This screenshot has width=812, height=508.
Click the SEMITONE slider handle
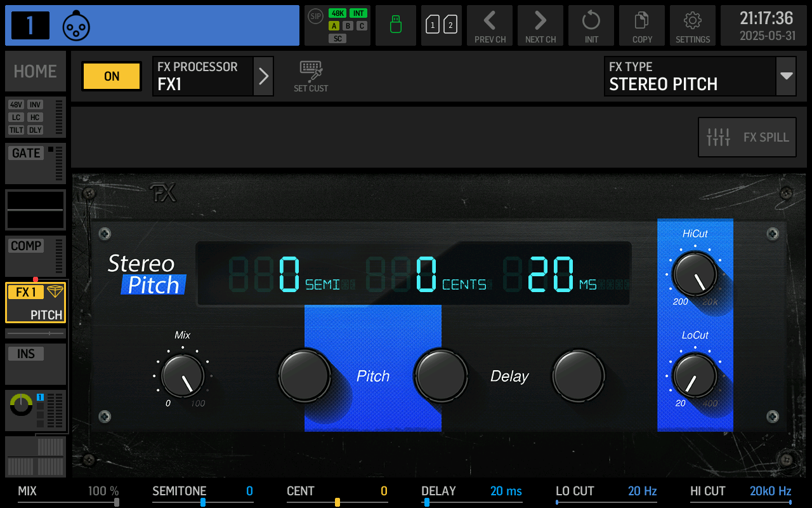[202, 501]
